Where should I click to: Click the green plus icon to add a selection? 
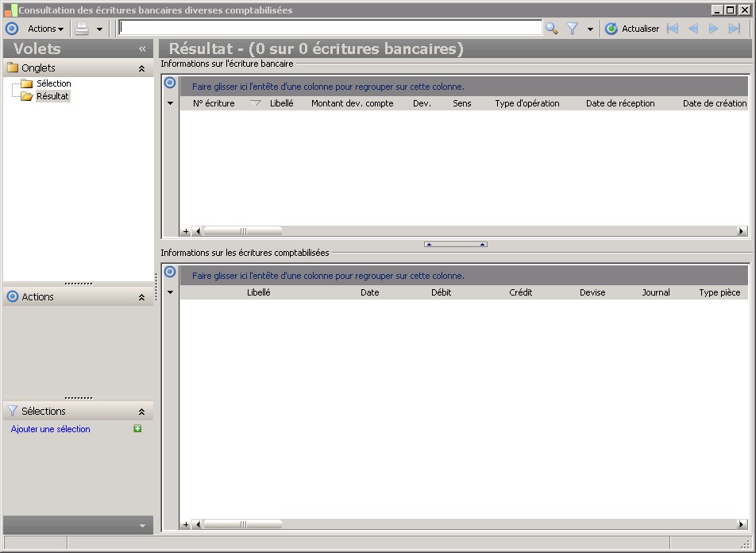point(137,428)
